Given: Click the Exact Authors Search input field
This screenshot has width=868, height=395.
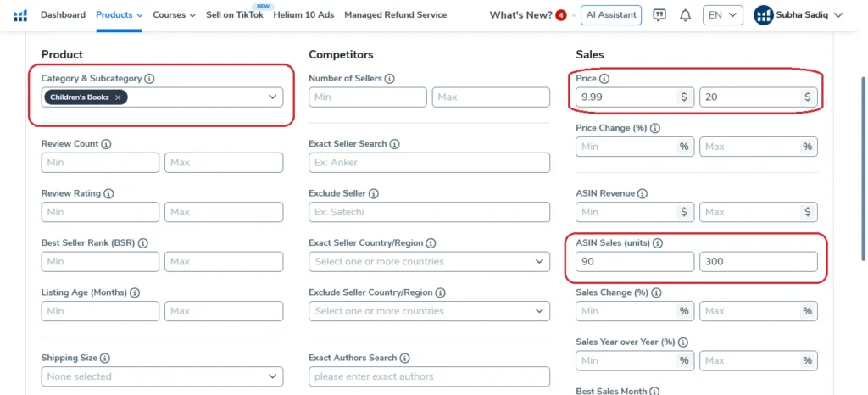Looking at the screenshot, I should click(x=429, y=376).
